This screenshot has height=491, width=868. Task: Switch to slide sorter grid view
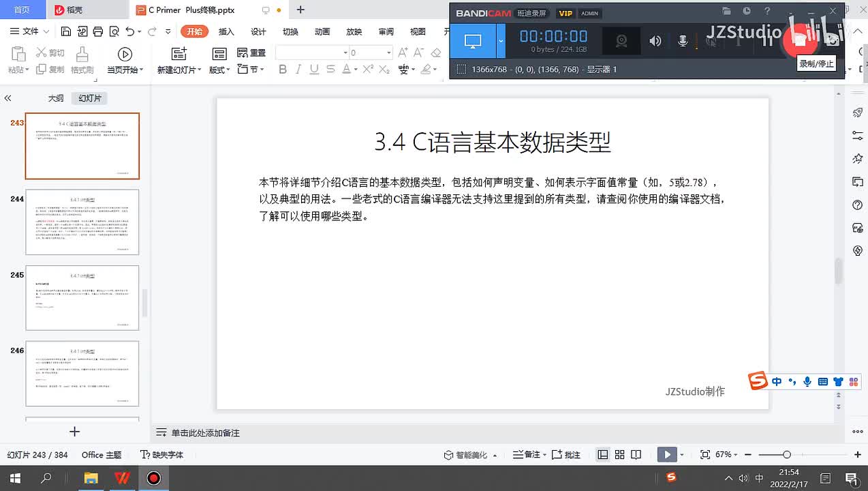click(x=619, y=455)
